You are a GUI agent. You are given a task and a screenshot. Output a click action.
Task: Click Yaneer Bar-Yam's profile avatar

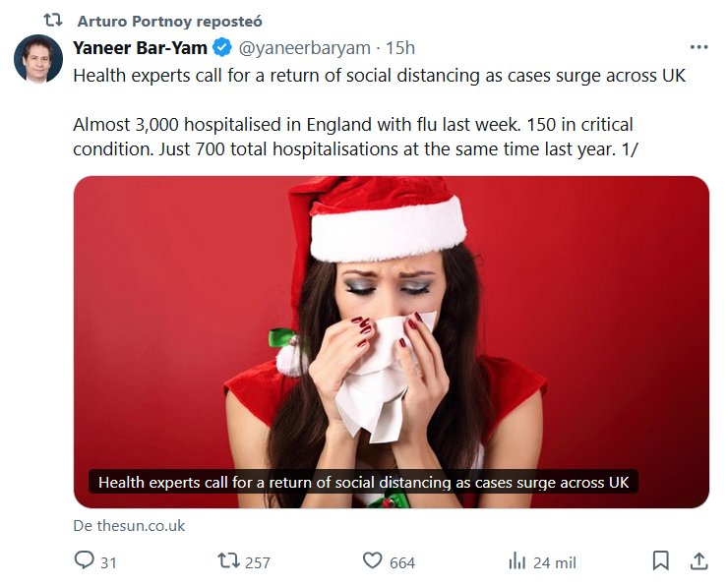tap(38, 59)
